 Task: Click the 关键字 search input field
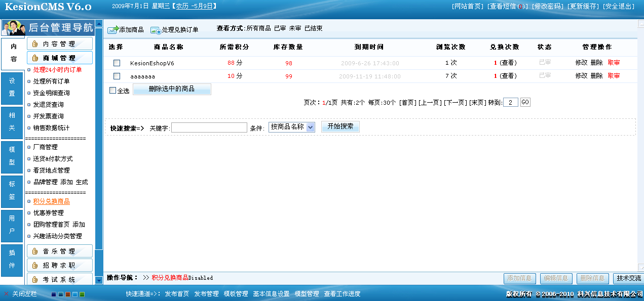click(x=209, y=126)
